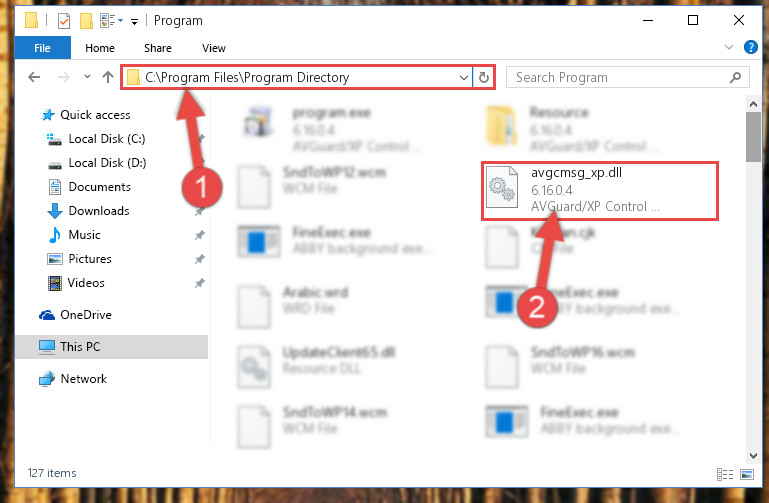769x503 pixels.
Task: Select the avgcmsg_xp.dll file
Action: point(599,191)
